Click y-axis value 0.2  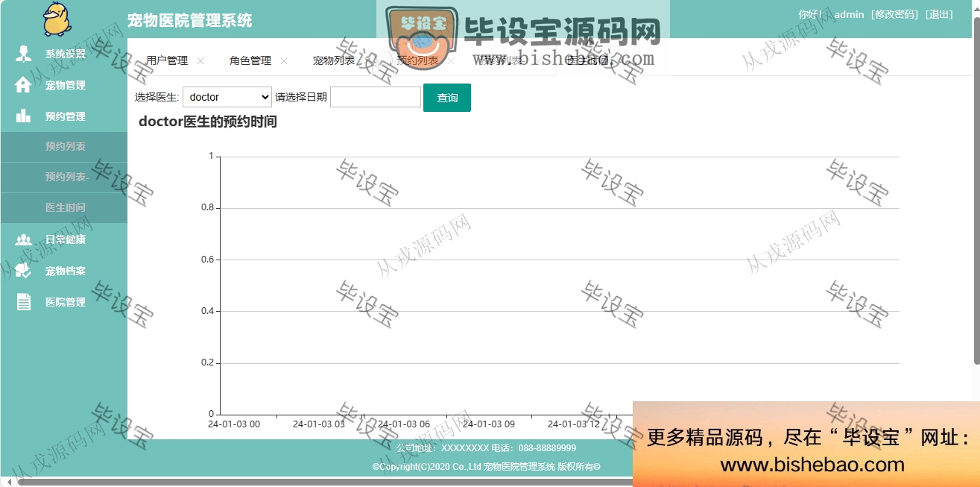tap(207, 362)
